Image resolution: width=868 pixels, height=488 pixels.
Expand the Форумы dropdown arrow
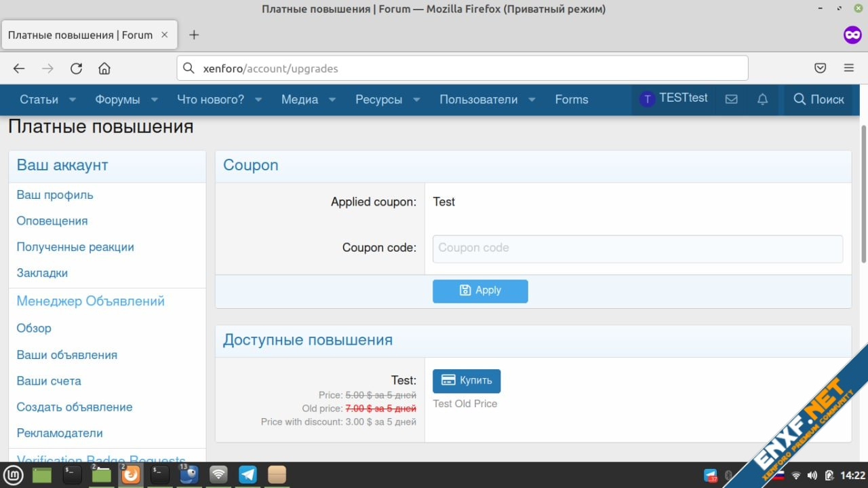pos(155,100)
